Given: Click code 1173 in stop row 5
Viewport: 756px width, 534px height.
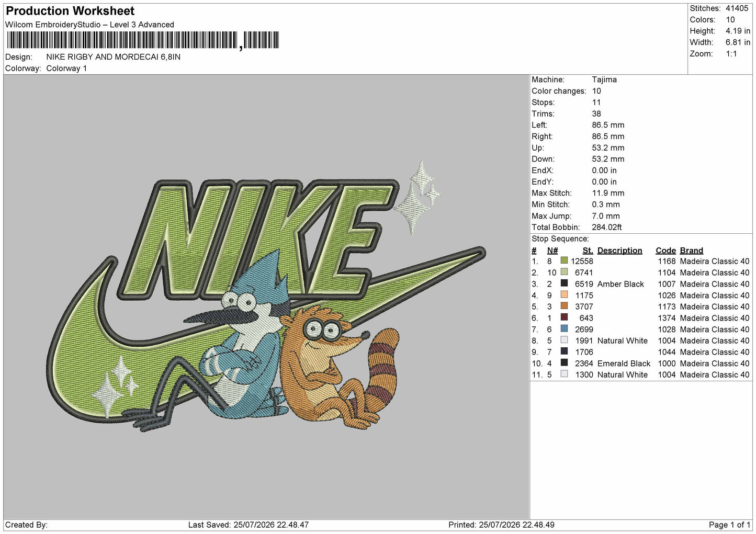Looking at the screenshot, I should 667,306.
